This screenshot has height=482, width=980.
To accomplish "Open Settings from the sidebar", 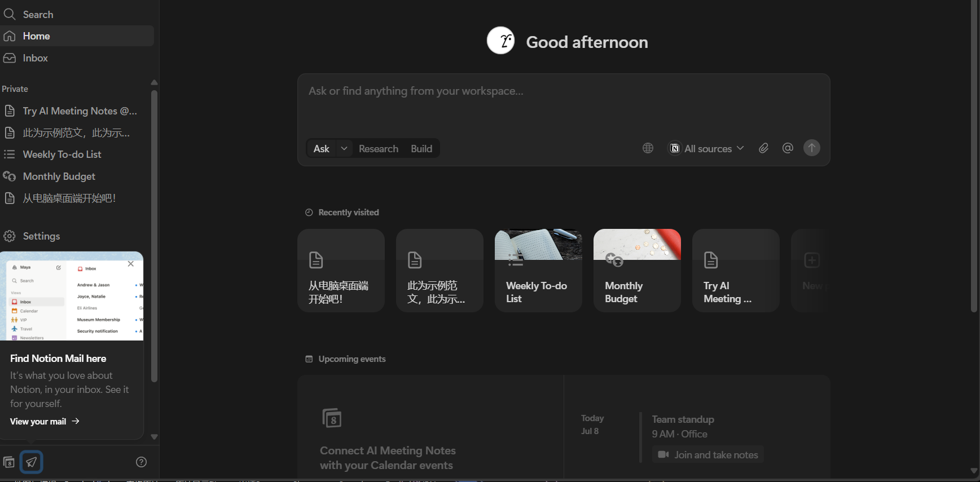I will pyautogui.click(x=77, y=236).
